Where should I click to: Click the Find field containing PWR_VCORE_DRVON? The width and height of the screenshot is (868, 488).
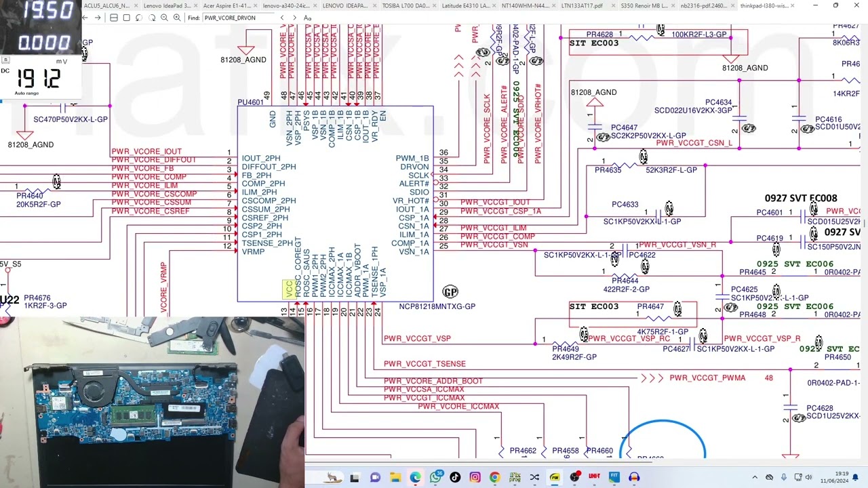239,18
